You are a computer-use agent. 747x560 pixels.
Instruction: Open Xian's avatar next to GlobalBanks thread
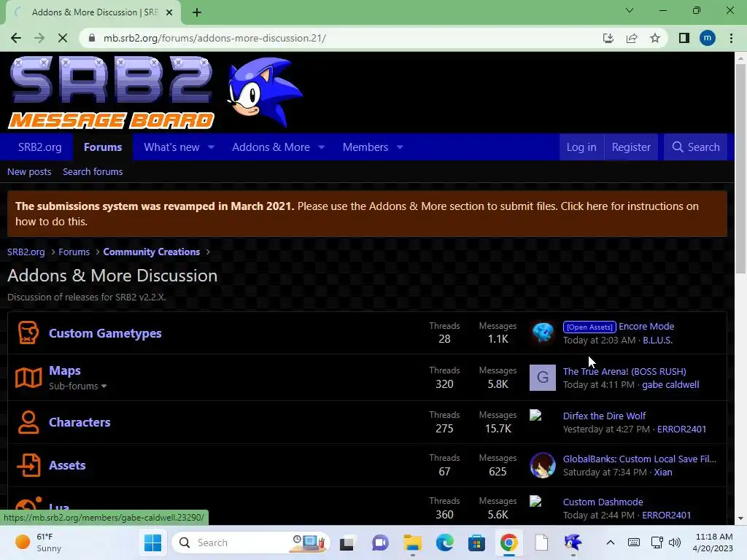(543, 464)
